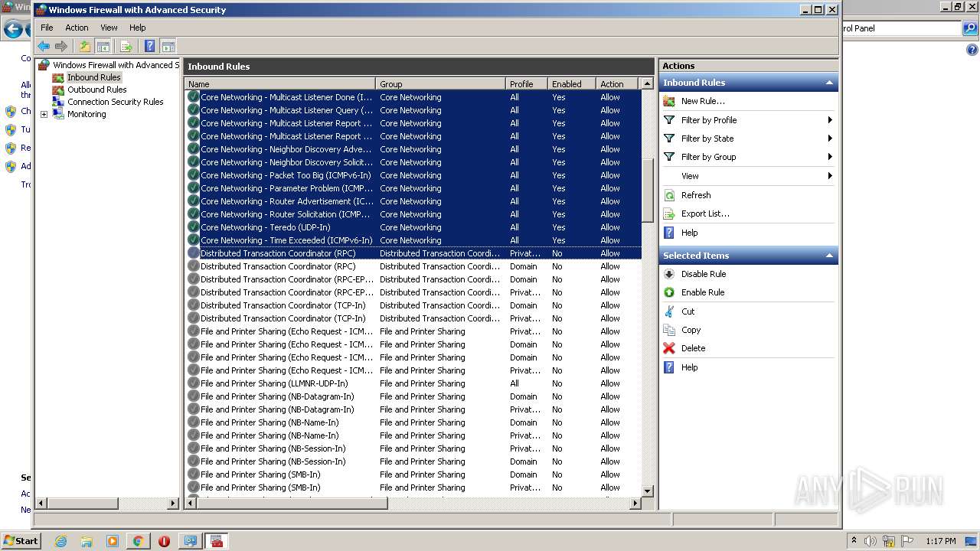Collapse the Selected Items actions section
The image size is (980, 551).
(x=828, y=256)
